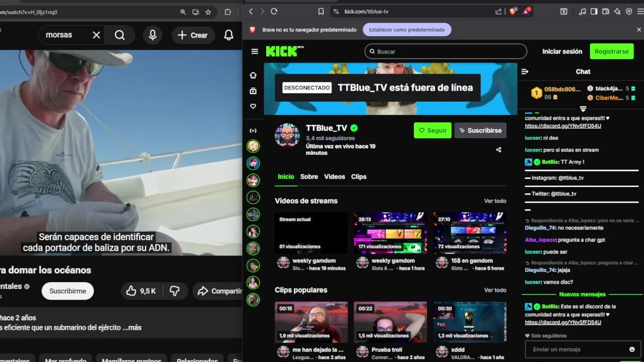Click 'Ver todo' next to Clips populares

(x=495, y=290)
